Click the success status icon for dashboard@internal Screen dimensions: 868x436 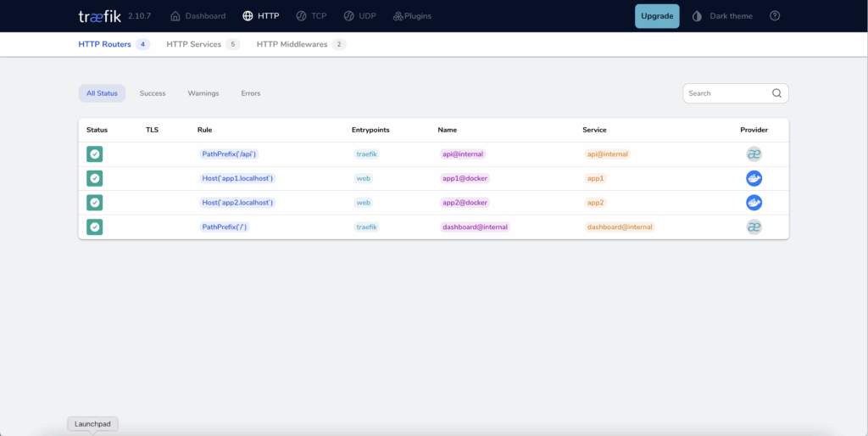(x=95, y=227)
